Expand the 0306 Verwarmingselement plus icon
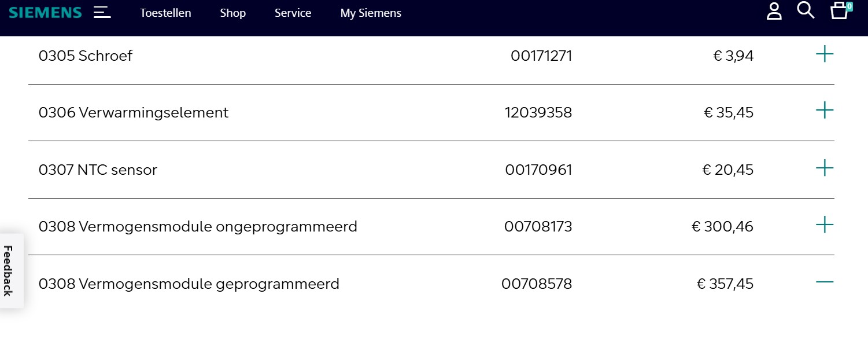 [x=825, y=110]
